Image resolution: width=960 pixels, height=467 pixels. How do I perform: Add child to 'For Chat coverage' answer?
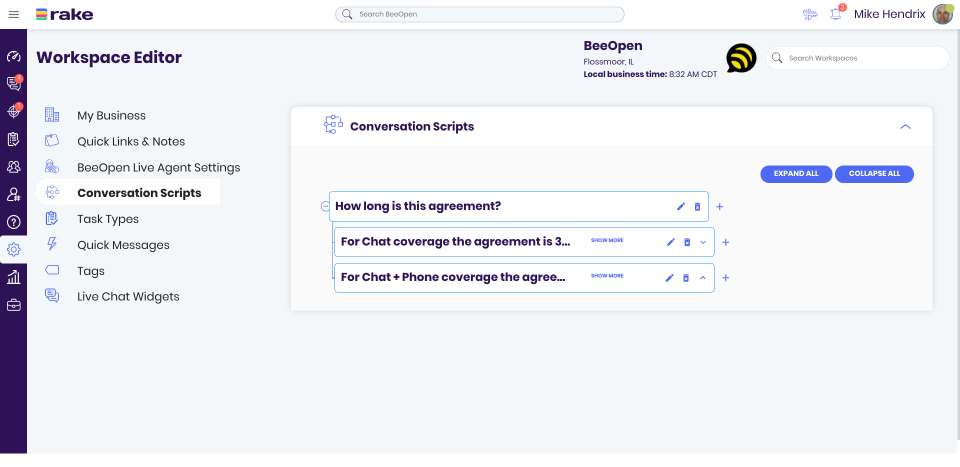tap(726, 242)
